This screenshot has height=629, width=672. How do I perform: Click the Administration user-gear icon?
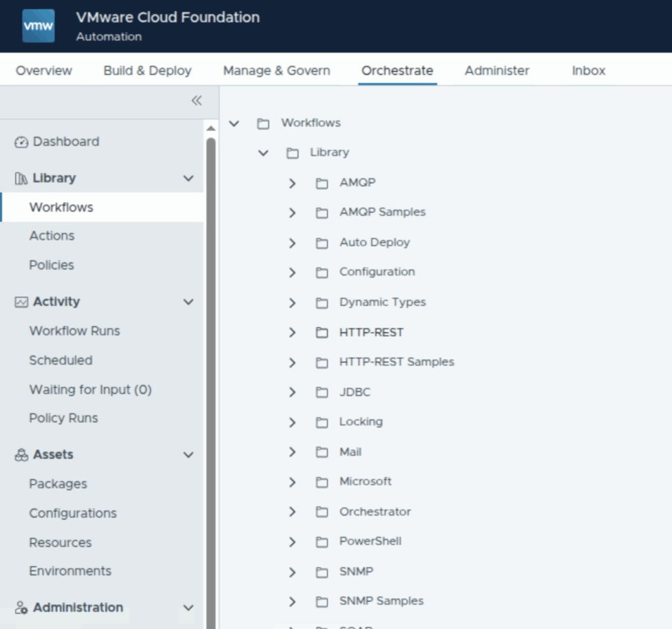21,608
